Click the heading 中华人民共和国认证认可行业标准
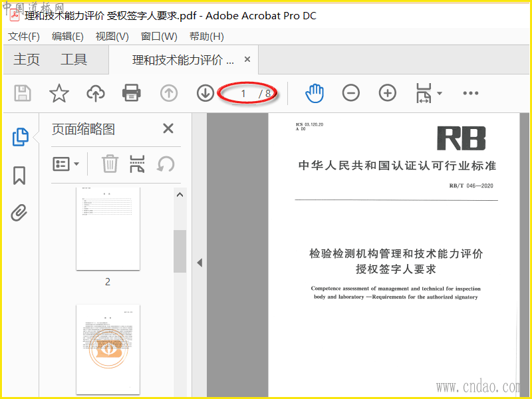Screen dimensions: 532x399 point(397,165)
